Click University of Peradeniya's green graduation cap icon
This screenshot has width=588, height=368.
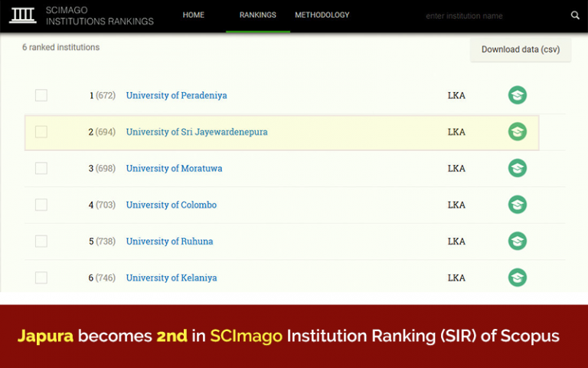point(518,96)
